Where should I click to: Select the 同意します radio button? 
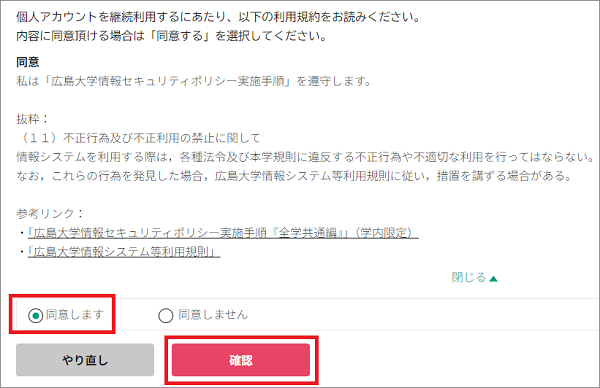(x=35, y=316)
